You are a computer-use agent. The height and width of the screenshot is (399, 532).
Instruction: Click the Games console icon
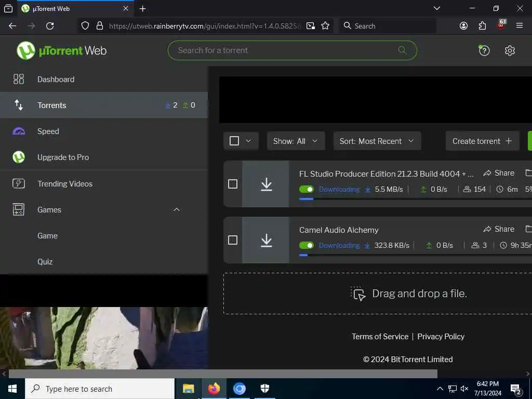coord(18,210)
